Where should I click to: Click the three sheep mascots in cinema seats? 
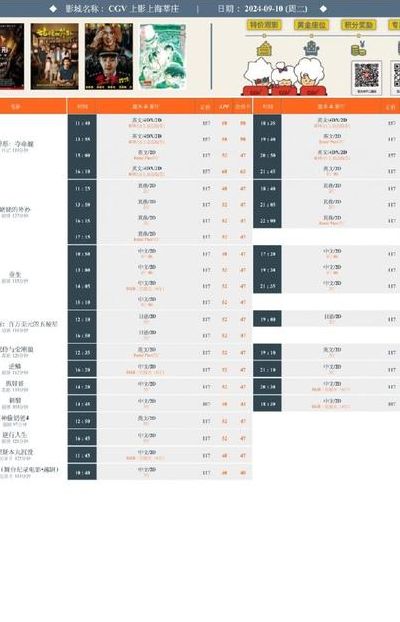click(x=284, y=76)
